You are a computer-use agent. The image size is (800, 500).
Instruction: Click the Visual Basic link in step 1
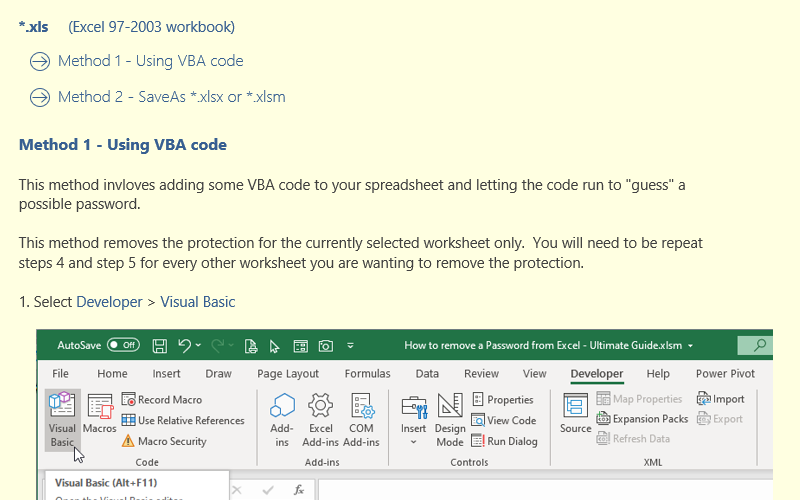tap(197, 302)
